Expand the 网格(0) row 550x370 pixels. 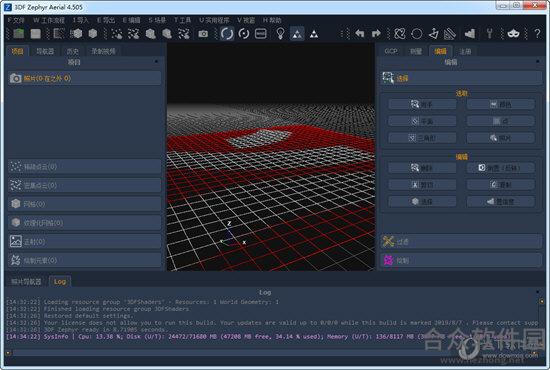(85, 204)
